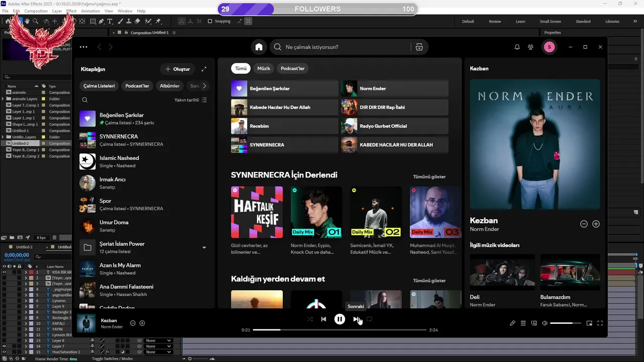Click the Oluştur create button
The height and width of the screenshot is (362, 644).
pos(178,69)
